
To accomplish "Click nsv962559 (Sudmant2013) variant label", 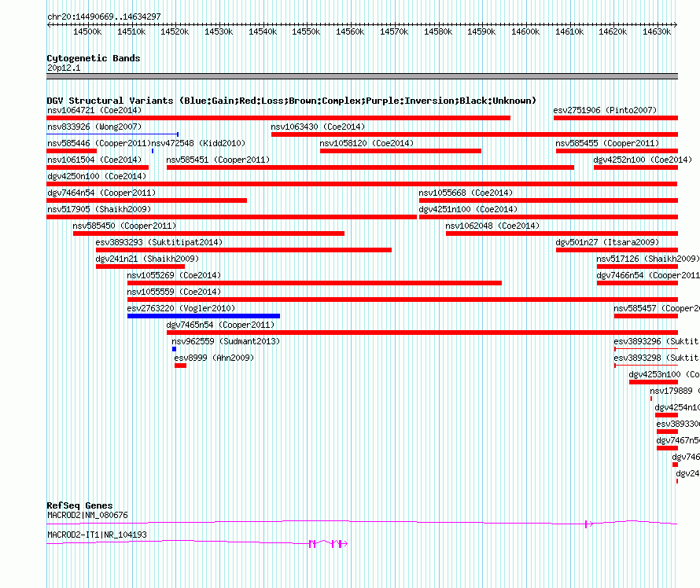I will [226, 341].
